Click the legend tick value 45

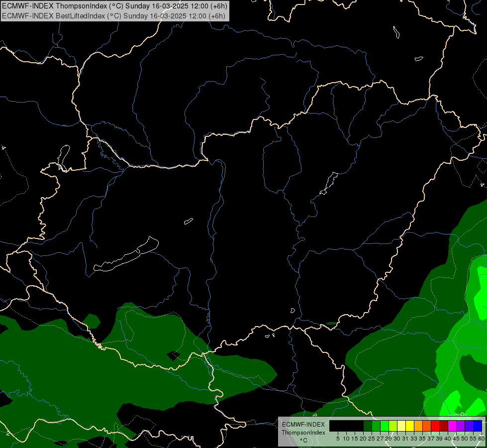(456, 439)
